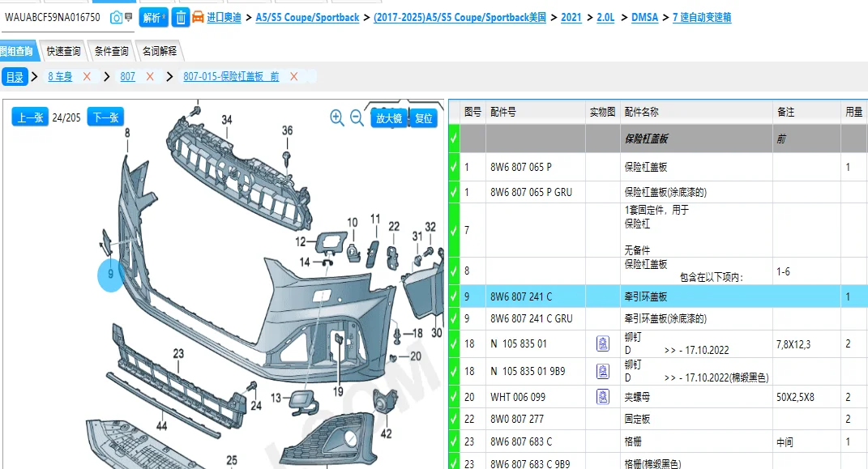Image resolution: width=868 pixels, height=469 pixels.
Task: Click the 24/205 page counter
Action: [x=66, y=117]
